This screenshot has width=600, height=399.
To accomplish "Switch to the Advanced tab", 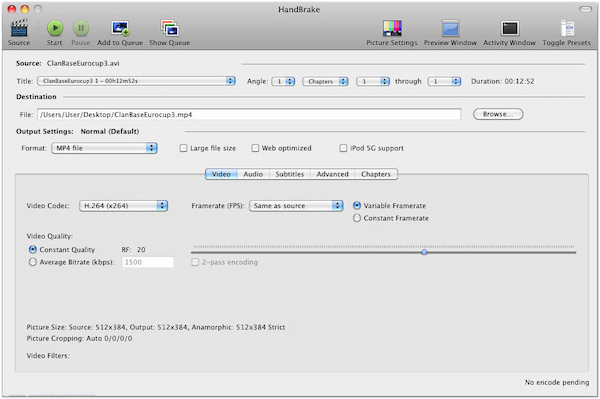I will tap(333, 174).
